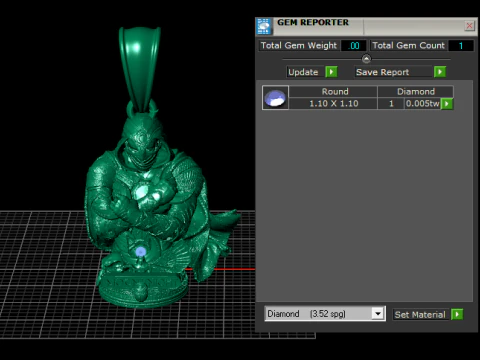Click the Total Gem Count value field
Screen dimensions: 480x360
(x=461, y=46)
